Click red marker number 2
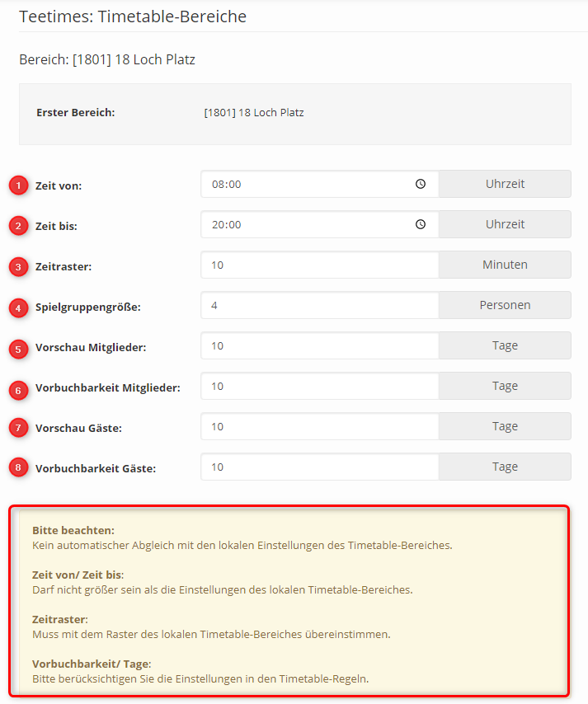This screenshot has width=588, height=704. coord(18,225)
